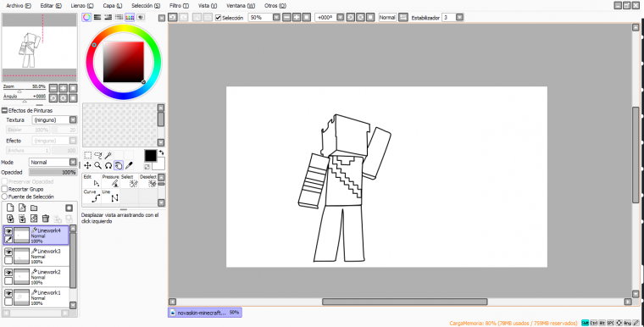Delete the selected layer with trash icon
Image resolution: width=644 pixels, height=327 pixels.
coord(46,219)
